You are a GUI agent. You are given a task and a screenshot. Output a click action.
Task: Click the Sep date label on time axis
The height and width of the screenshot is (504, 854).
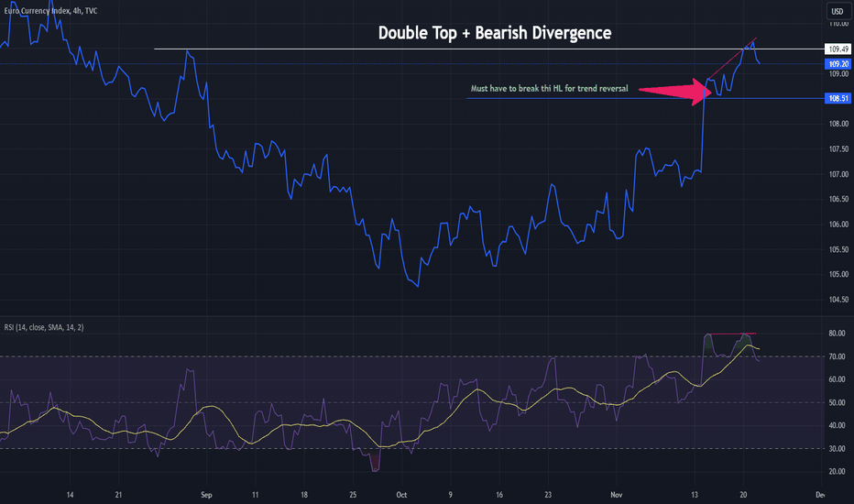(x=206, y=495)
